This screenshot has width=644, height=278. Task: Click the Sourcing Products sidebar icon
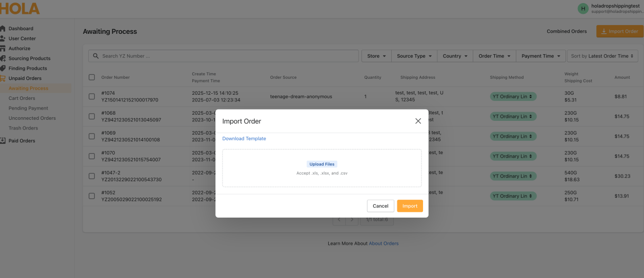(3, 58)
